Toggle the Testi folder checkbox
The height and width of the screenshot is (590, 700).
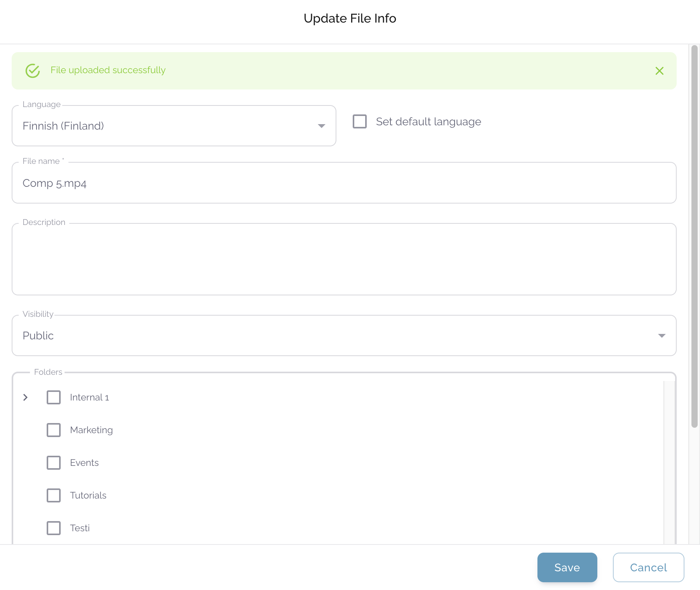(54, 528)
